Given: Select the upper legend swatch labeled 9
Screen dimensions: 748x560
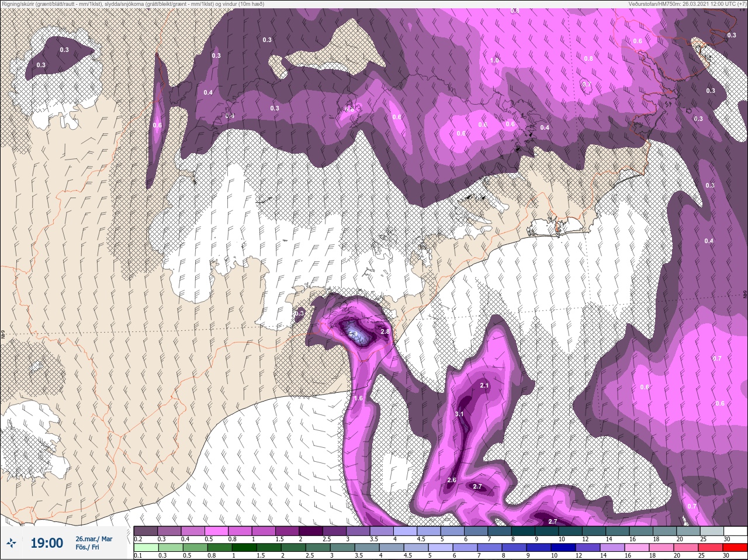Looking at the screenshot, I should click(548, 531).
